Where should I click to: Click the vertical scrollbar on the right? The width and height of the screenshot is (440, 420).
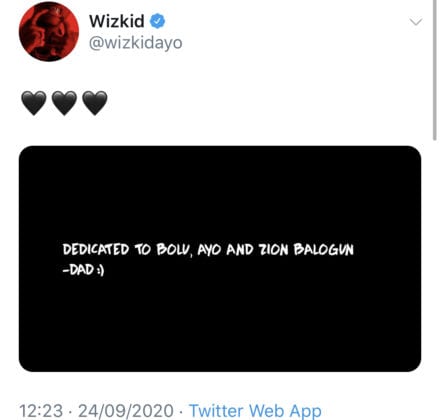click(x=434, y=70)
